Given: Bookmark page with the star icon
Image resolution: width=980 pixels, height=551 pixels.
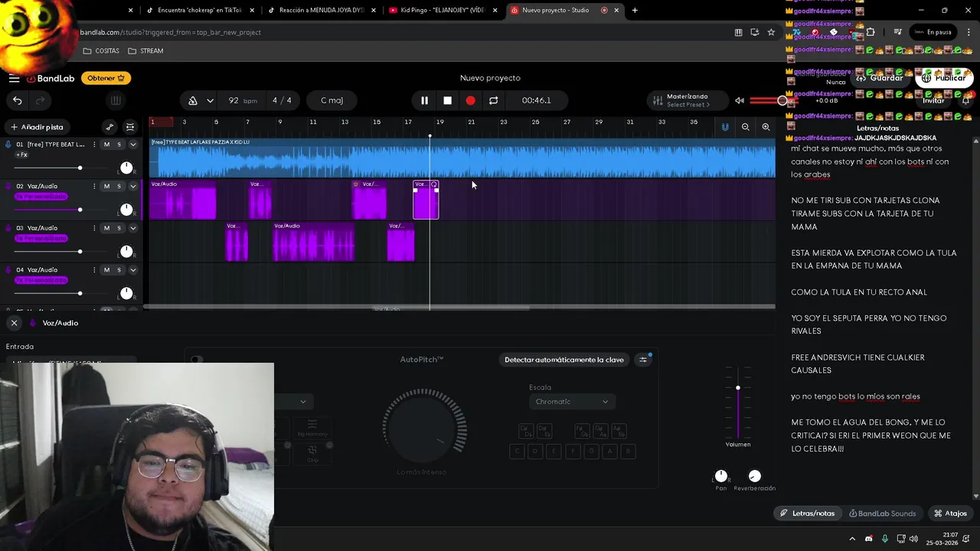Looking at the screenshot, I should coord(771,32).
